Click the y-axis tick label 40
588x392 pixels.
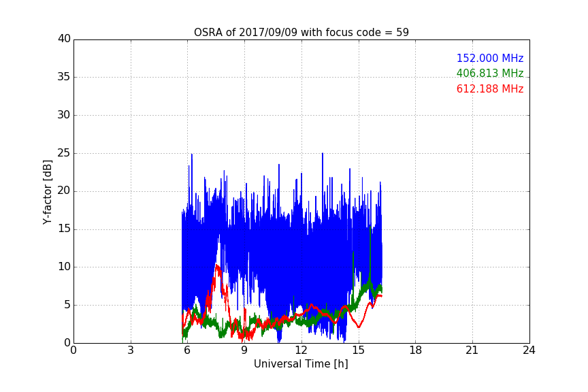(x=64, y=39)
